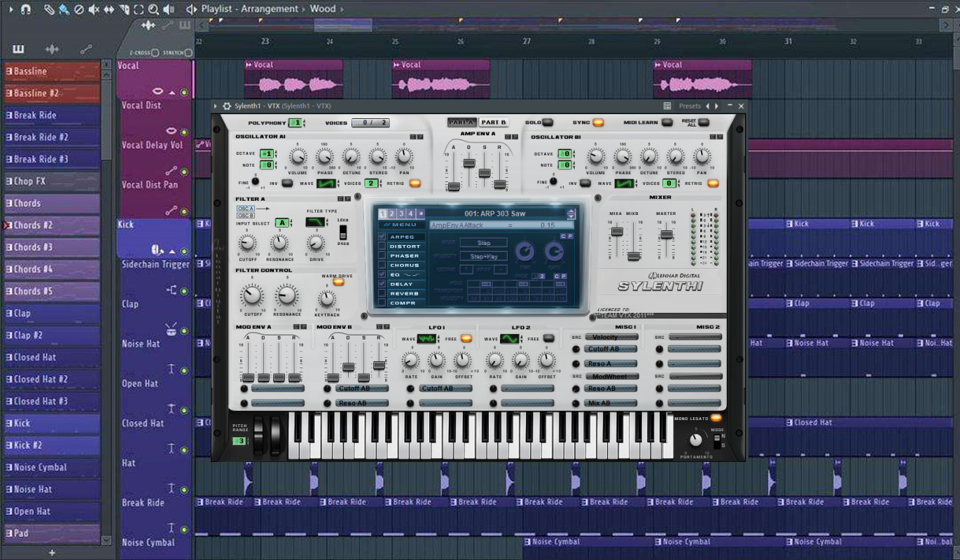Click the waveform icon above Z-CROSS

pos(148,25)
